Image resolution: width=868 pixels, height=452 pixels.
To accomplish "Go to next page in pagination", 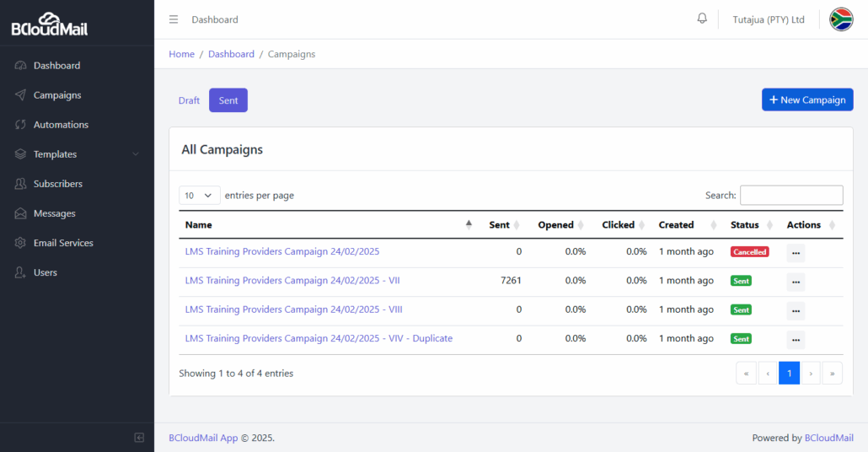I will tap(811, 374).
